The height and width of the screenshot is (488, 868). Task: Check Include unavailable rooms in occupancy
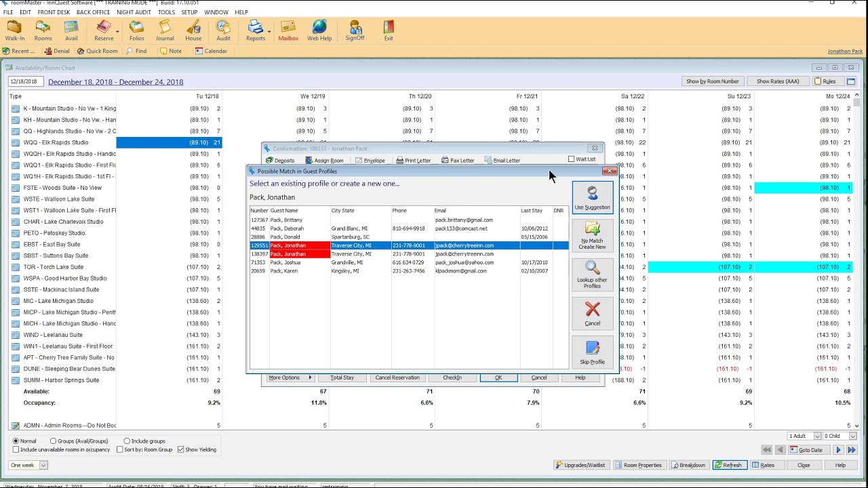click(16, 450)
